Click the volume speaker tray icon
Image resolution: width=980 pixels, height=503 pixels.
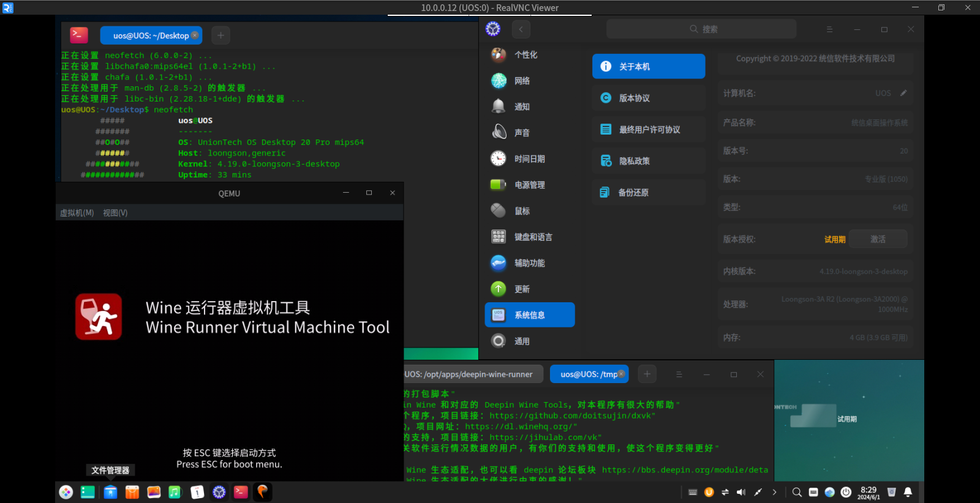(741, 492)
